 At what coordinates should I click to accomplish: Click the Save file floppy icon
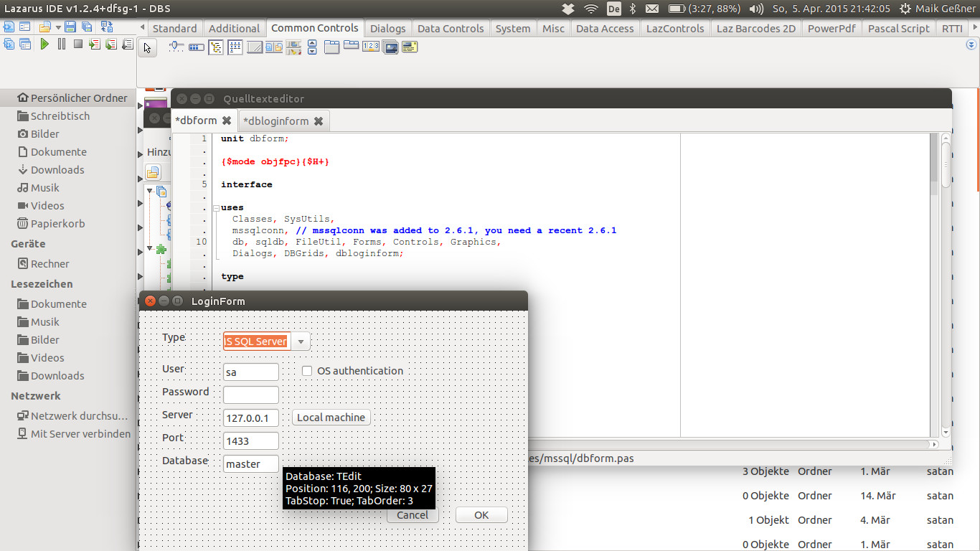(70, 27)
